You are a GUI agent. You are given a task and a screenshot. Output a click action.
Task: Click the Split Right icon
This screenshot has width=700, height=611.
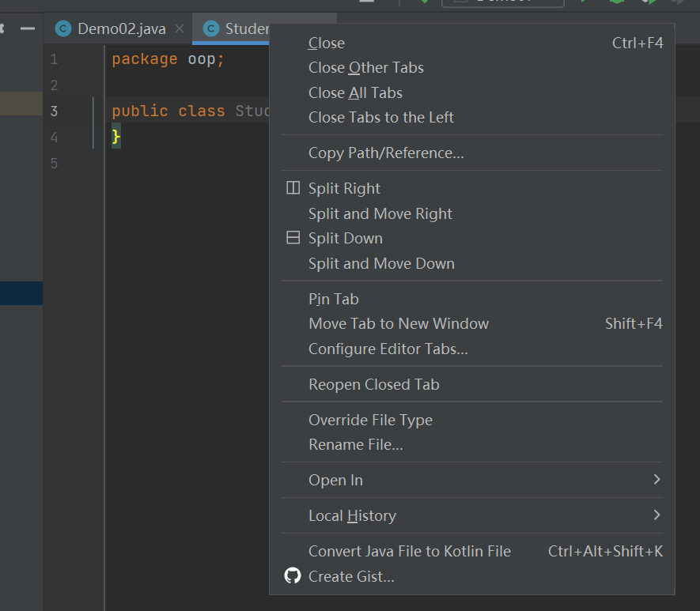pos(293,188)
